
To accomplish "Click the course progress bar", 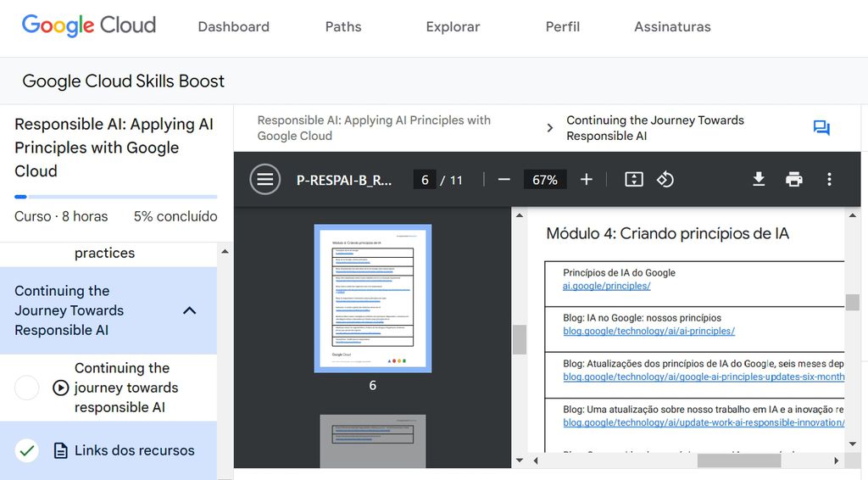I will pyautogui.click(x=115, y=197).
